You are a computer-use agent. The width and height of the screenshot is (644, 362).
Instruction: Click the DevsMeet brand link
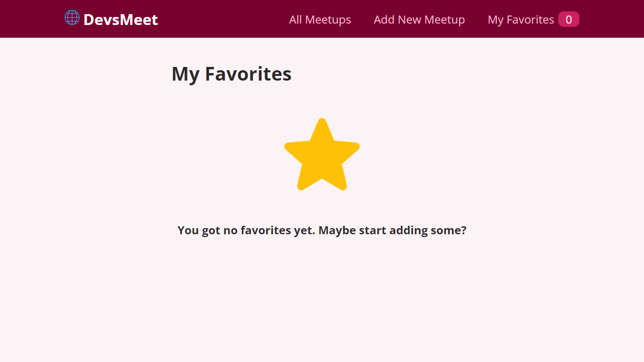pos(111,19)
